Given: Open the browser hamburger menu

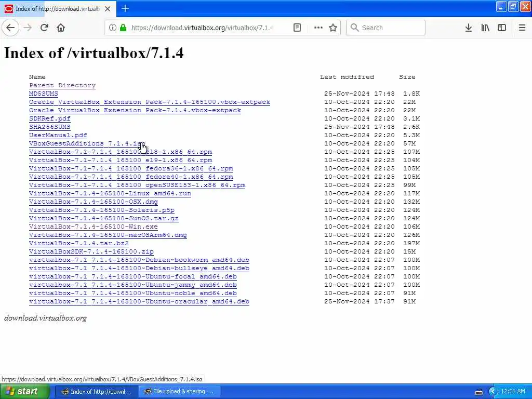Looking at the screenshot, I should click(x=522, y=28).
